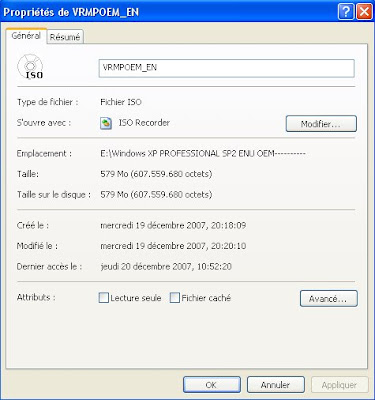
Task: Click the Taille value 579 Mo
Action: 156,174
